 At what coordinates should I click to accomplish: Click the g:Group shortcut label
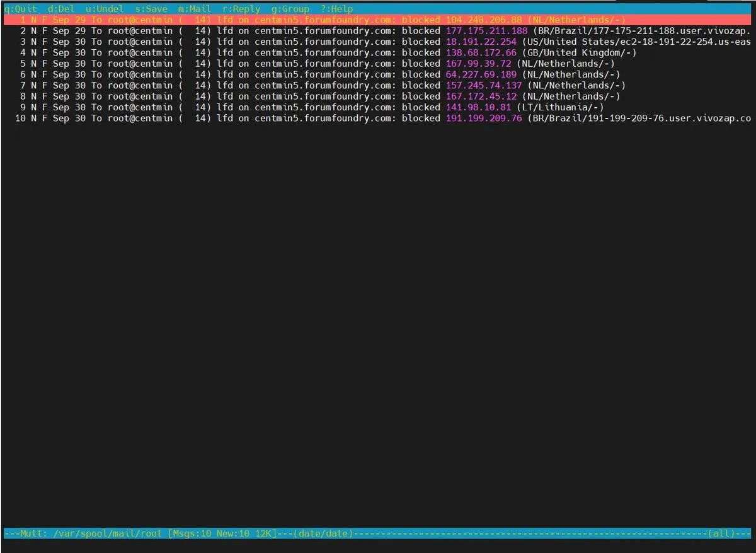point(290,9)
